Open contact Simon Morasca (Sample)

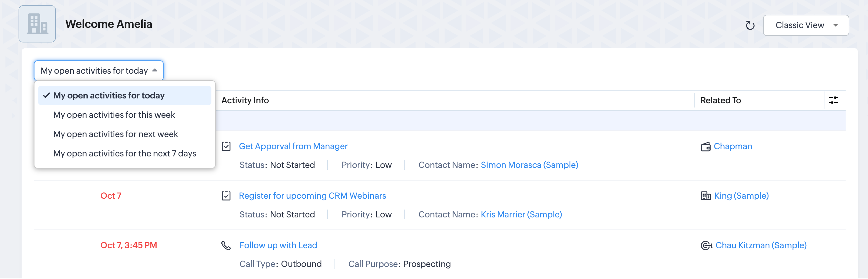[x=529, y=165]
